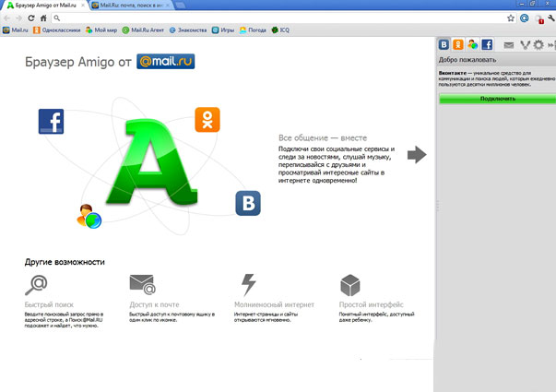This screenshot has width=556, height=392.
Task: Open the Знакомства bookmark
Action: tap(188, 30)
